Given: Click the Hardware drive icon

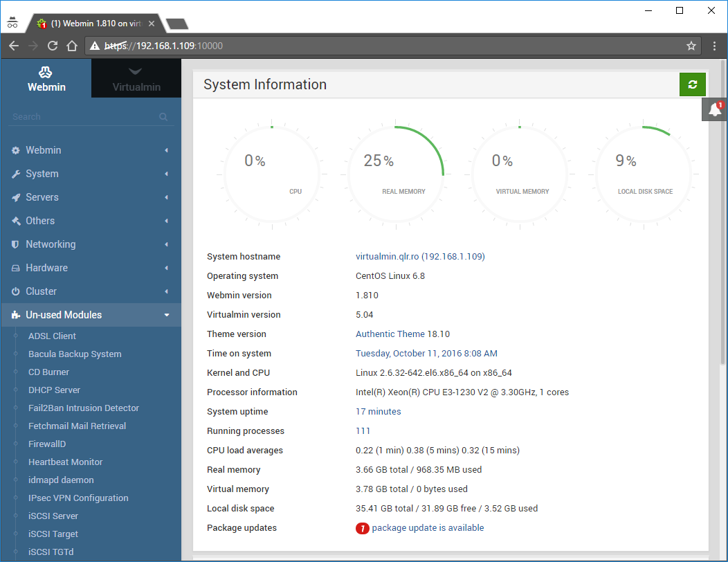Looking at the screenshot, I should pos(16,268).
